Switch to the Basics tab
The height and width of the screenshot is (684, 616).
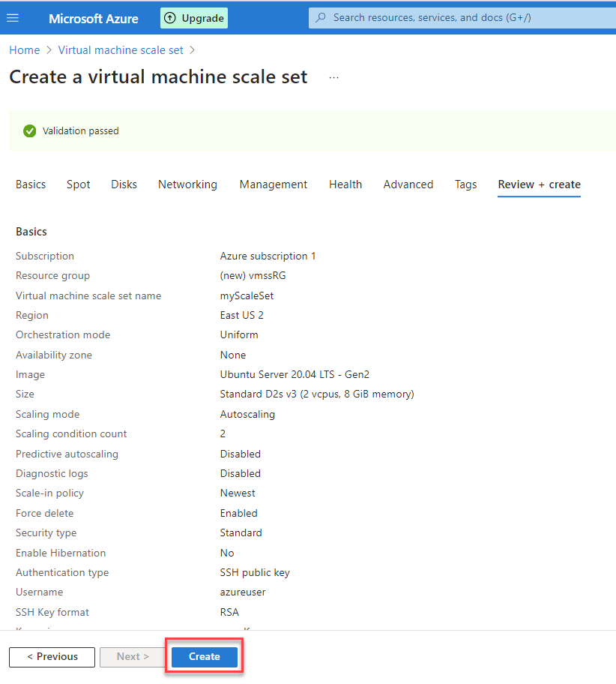click(x=31, y=184)
